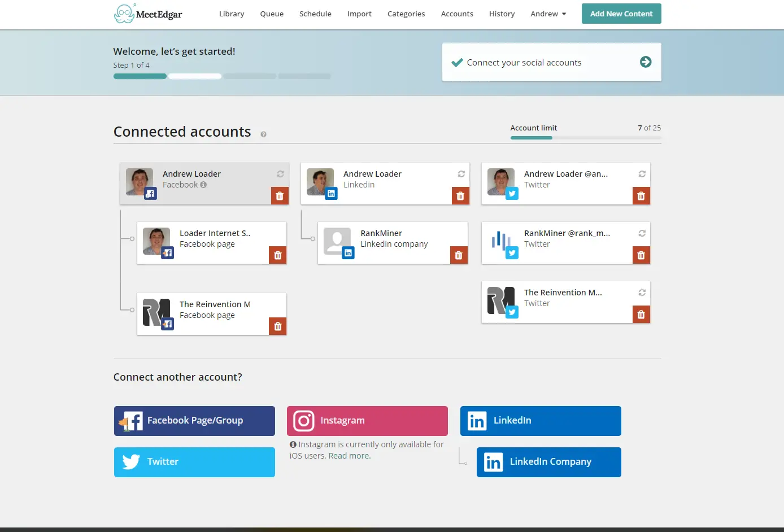Click the info icon beside Facebook label
The image size is (784, 532).
point(203,185)
